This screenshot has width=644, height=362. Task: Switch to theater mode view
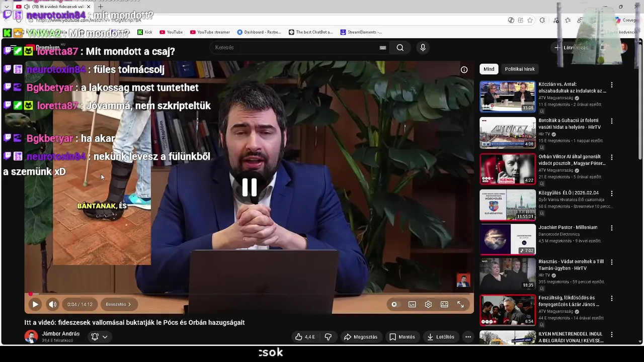tap(444, 304)
